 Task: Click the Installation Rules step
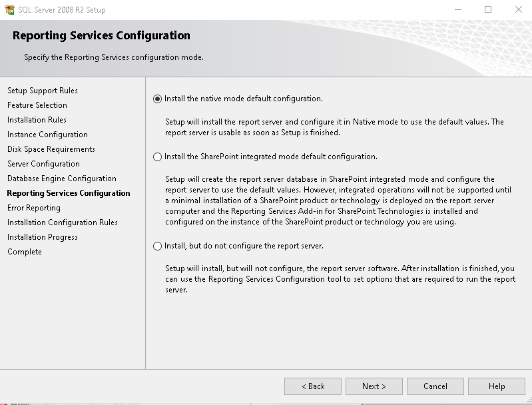37,120
